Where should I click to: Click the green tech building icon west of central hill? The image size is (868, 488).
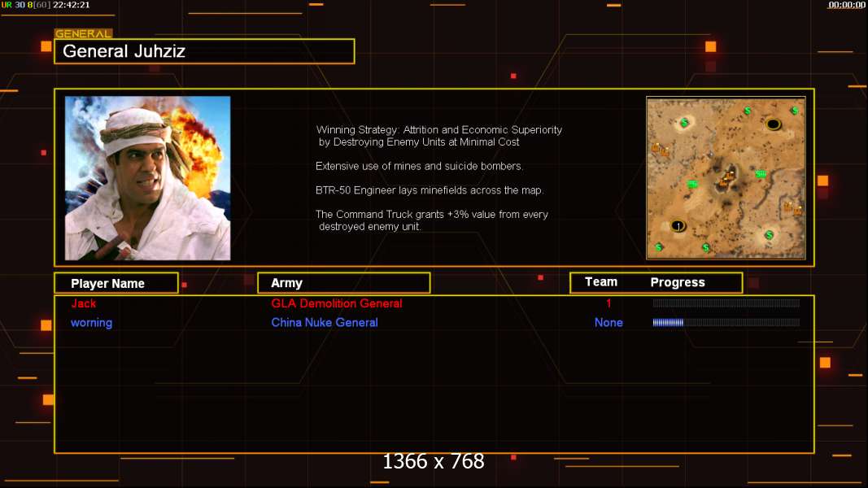692,185
